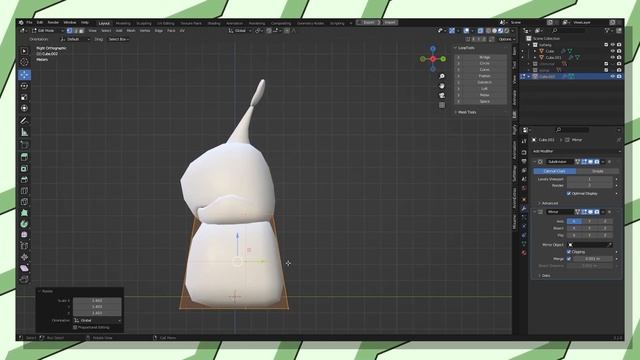Hide Cube.001 with eye icon
Screen dimensions: 640x360
tap(613, 58)
